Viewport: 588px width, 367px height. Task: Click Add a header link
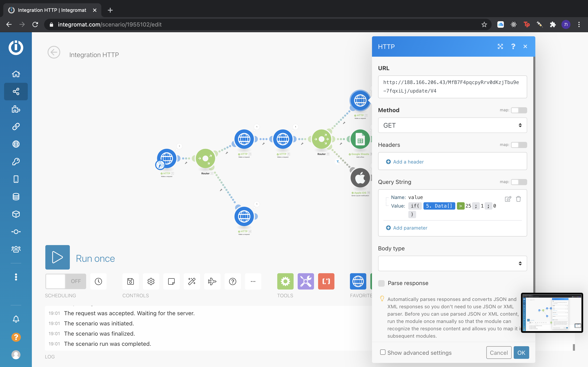tap(408, 162)
